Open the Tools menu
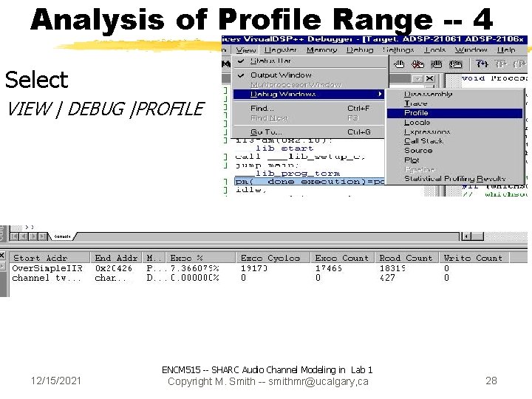This screenshot has width=532, height=399. tap(434, 50)
